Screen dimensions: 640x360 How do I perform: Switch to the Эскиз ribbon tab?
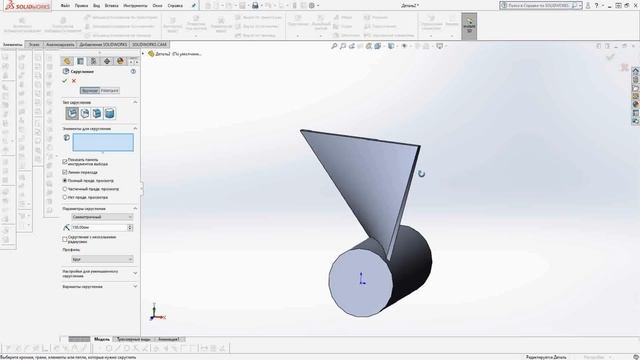tap(34, 44)
